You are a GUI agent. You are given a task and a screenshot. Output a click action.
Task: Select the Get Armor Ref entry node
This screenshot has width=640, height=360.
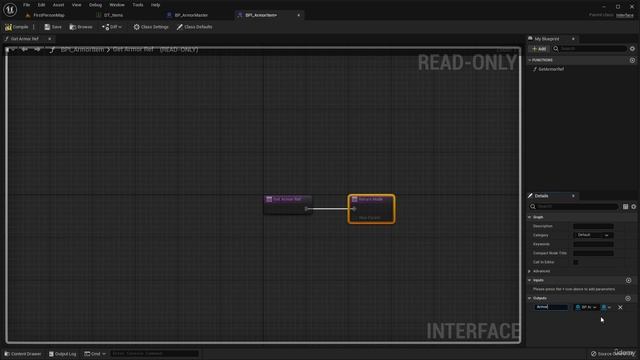(288, 204)
